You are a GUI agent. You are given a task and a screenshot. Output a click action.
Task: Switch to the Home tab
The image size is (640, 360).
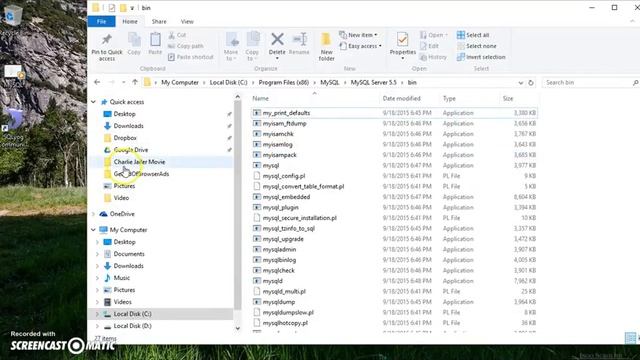click(130, 22)
